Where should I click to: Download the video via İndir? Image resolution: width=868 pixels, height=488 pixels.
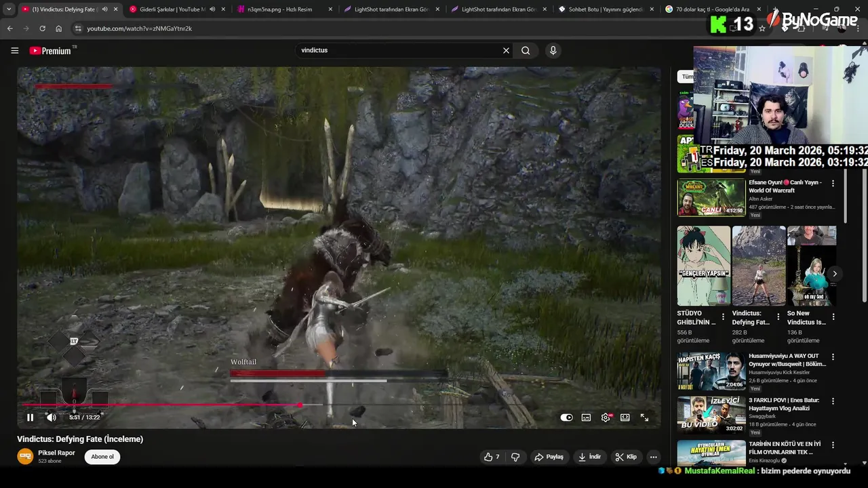coord(589,457)
